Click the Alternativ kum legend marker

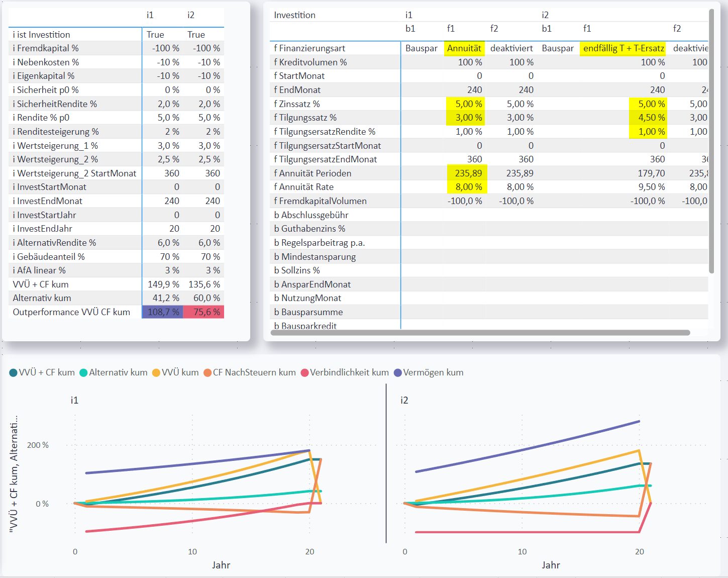[x=83, y=373]
